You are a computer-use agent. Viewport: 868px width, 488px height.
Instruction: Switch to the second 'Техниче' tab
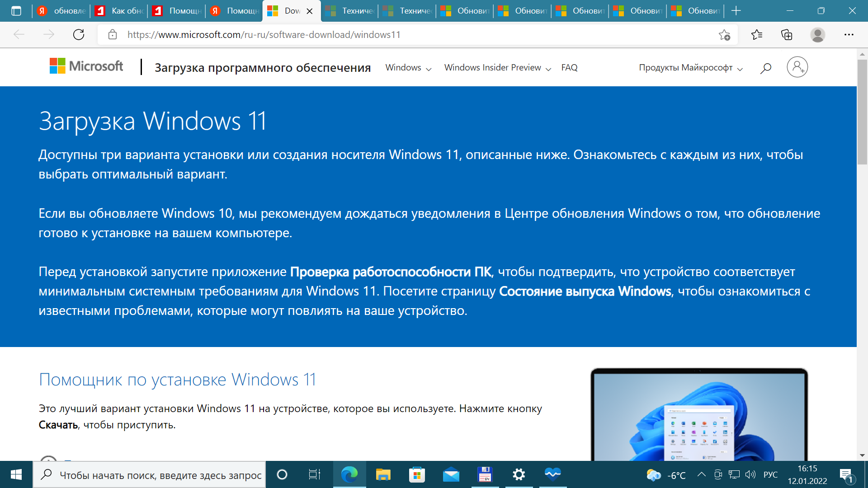[x=407, y=11]
